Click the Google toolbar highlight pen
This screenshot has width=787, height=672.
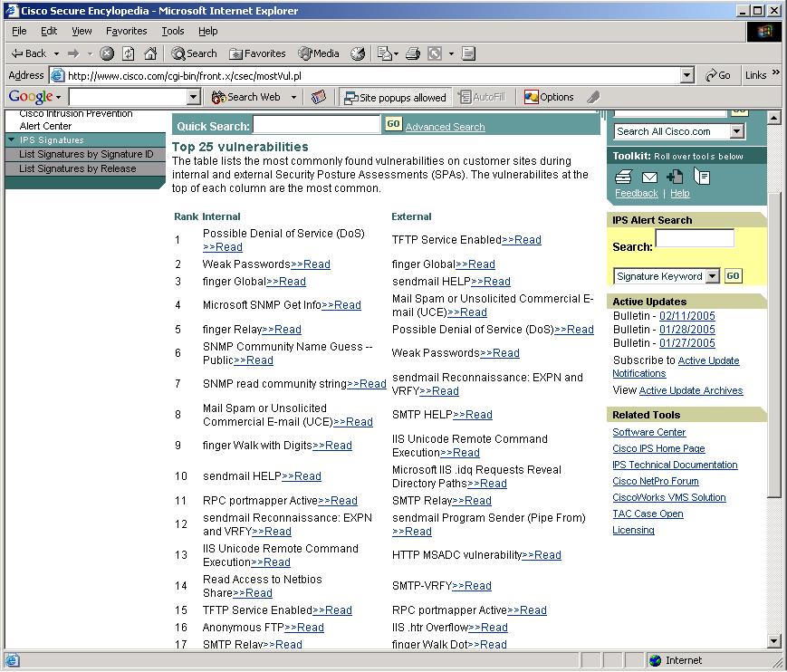(593, 97)
